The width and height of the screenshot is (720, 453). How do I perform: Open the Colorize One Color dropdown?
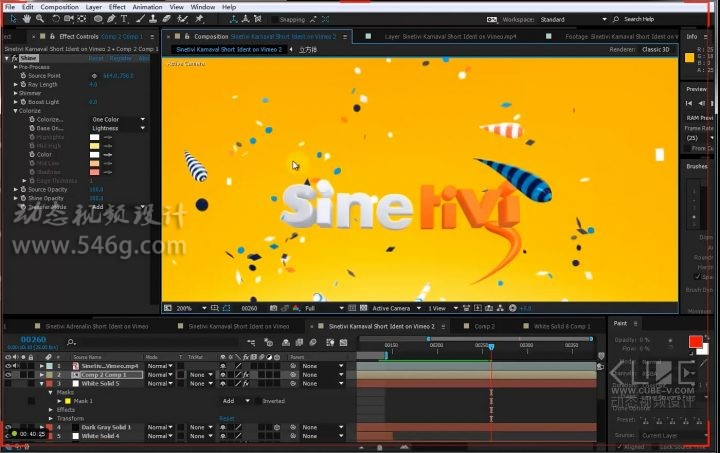pos(118,119)
